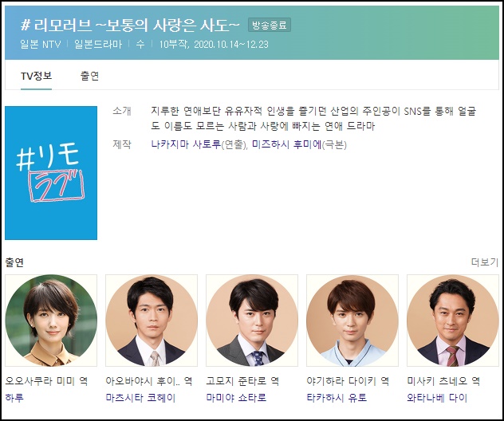Open actress 하루 name link

pos(14,398)
